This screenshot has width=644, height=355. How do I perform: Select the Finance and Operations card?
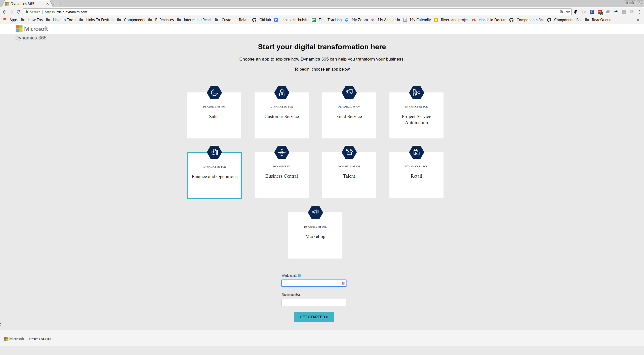pyautogui.click(x=214, y=175)
